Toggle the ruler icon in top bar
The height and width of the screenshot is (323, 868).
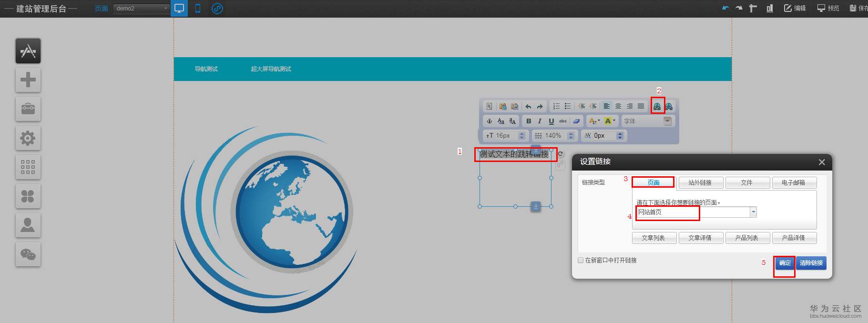[753, 8]
